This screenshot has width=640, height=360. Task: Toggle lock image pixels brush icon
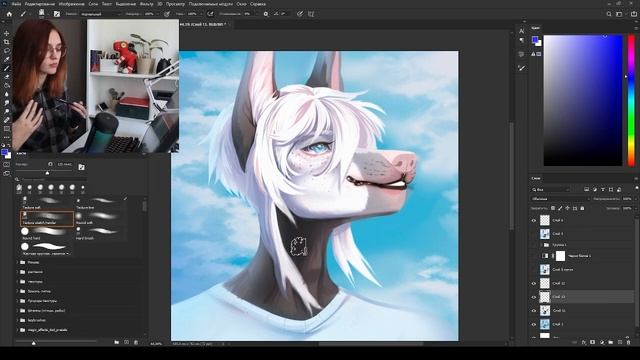coord(560,208)
